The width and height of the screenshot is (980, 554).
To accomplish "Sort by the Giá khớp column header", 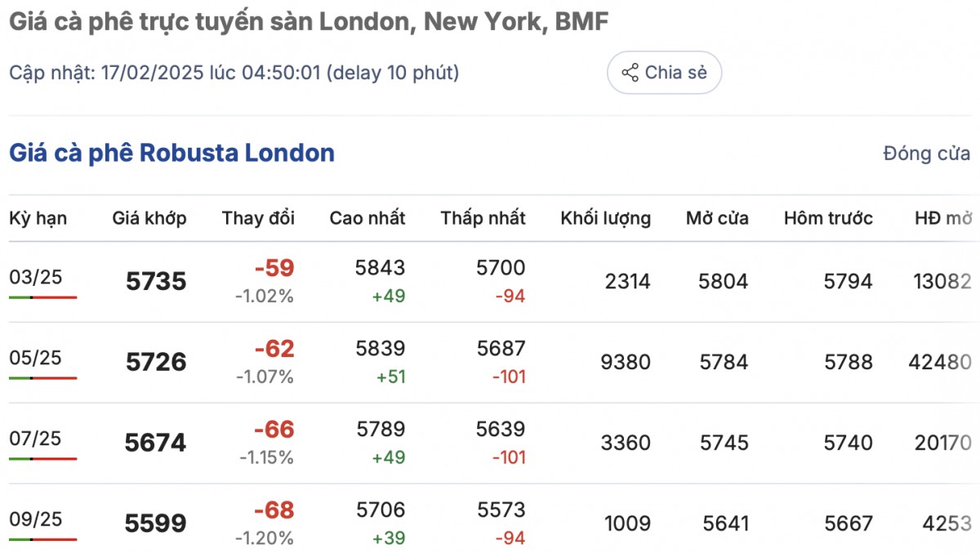I will pyautogui.click(x=149, y=218).
